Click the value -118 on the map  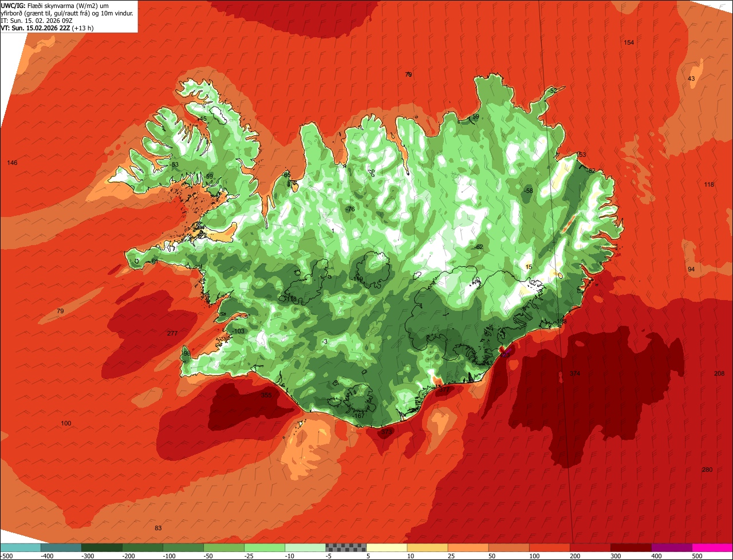pos(290,299)
